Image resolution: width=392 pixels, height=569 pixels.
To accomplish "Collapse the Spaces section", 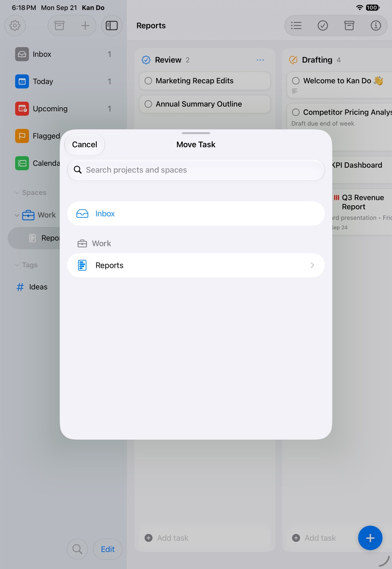I will coord(17,193).
